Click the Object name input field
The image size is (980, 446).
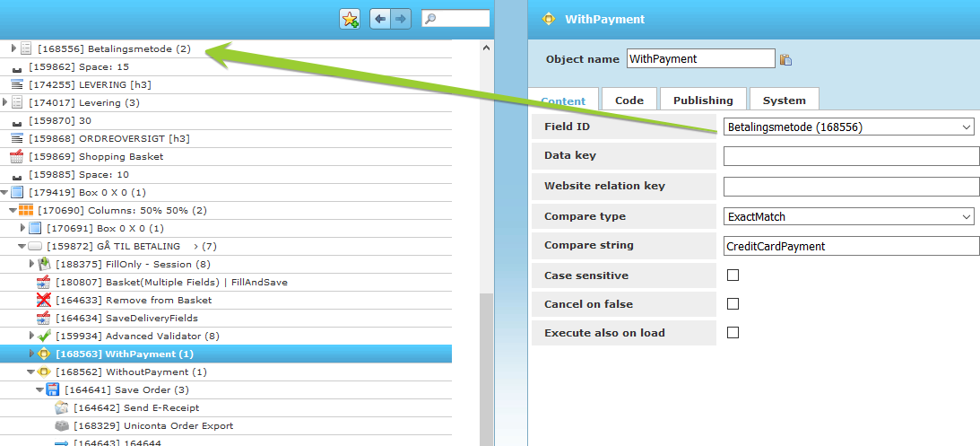[x=700, y=59]
